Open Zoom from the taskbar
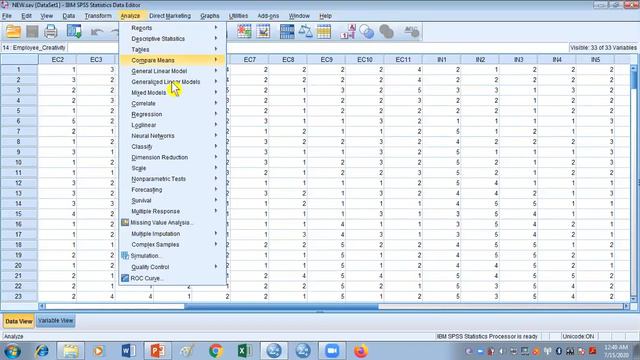 pos(332,351)
